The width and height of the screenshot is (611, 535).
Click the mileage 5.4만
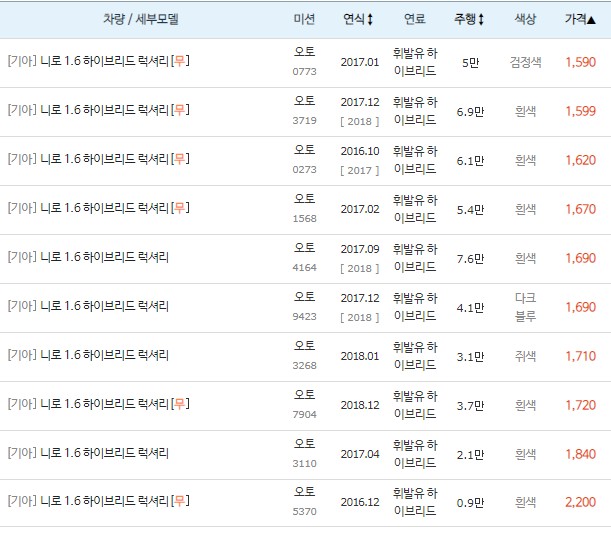tap(470, 210)
